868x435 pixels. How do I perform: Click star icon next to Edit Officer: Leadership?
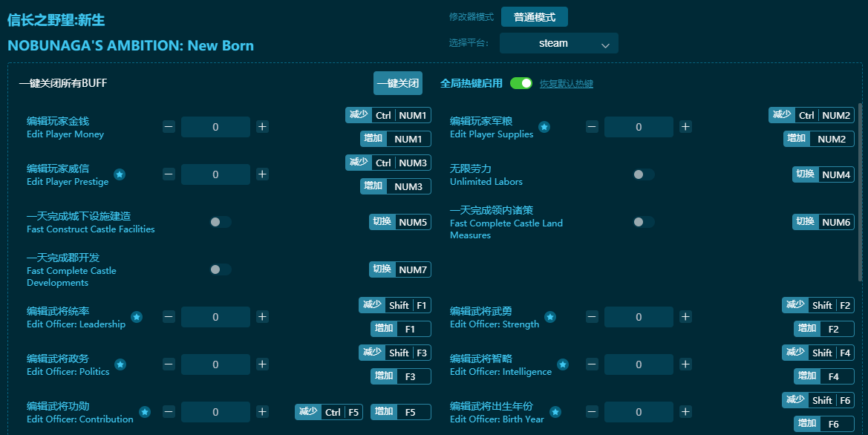coord(137,317)
